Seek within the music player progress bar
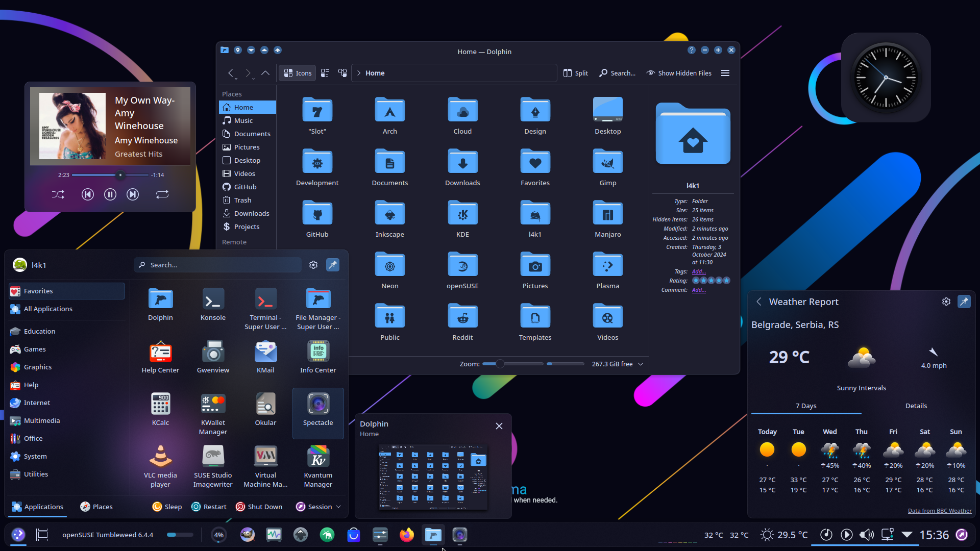This screenshot has height=551, width=980. pyautogui.click(x=110, y=175)
